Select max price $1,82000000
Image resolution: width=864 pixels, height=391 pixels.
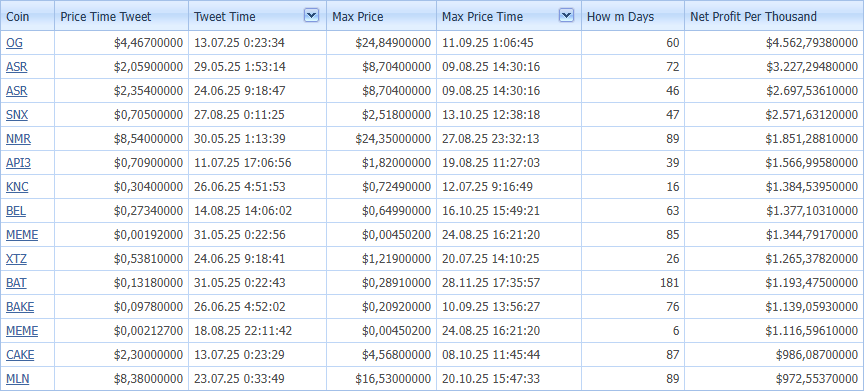(x=381, y=162)
